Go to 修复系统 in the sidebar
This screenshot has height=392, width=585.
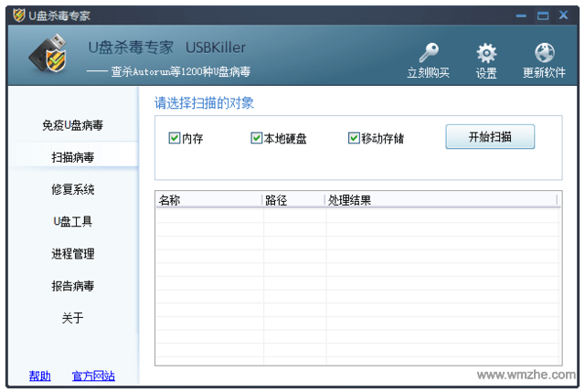[73, 189]
